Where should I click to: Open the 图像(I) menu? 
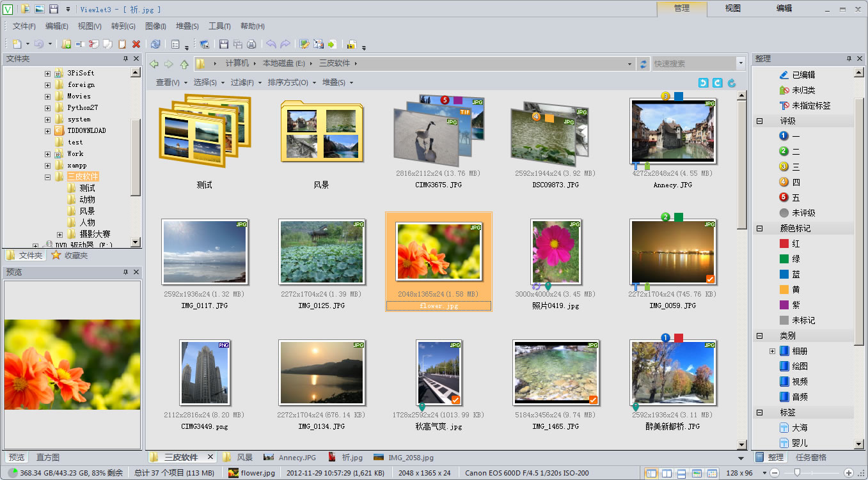point(155,26)
